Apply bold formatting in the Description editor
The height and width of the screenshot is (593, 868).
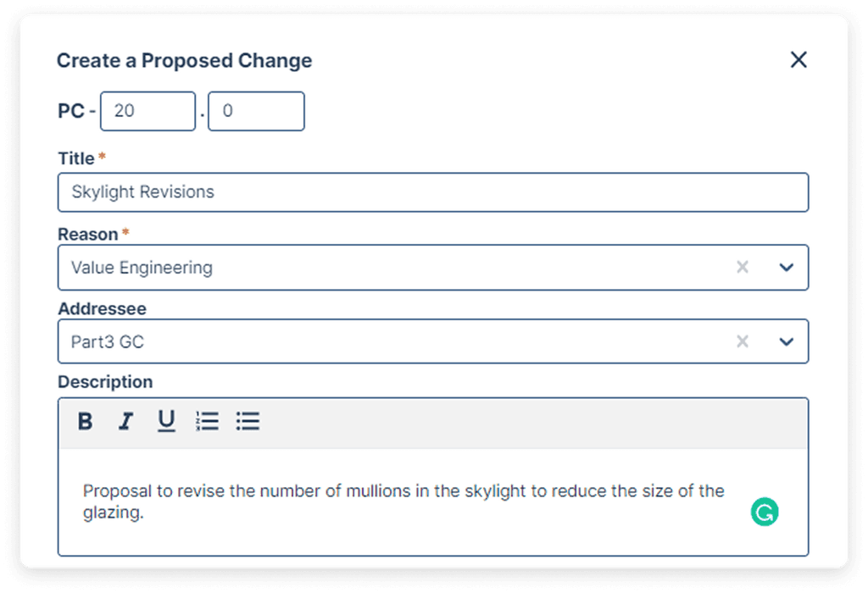[x=85, y=421]
